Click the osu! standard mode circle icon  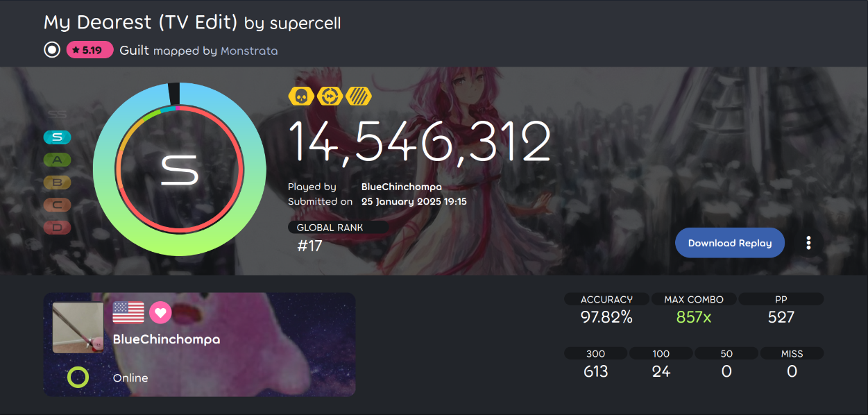(52, 50)
